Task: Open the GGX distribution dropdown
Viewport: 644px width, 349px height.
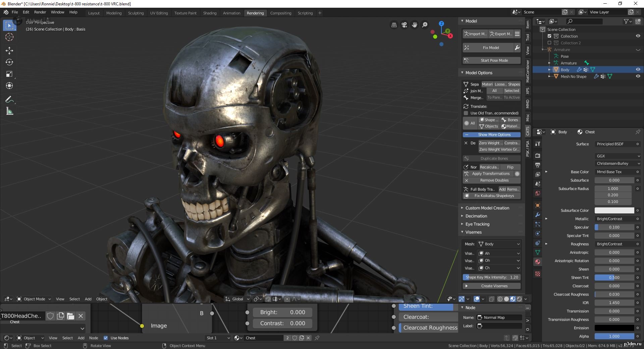Action: click(x=618, y=156)
